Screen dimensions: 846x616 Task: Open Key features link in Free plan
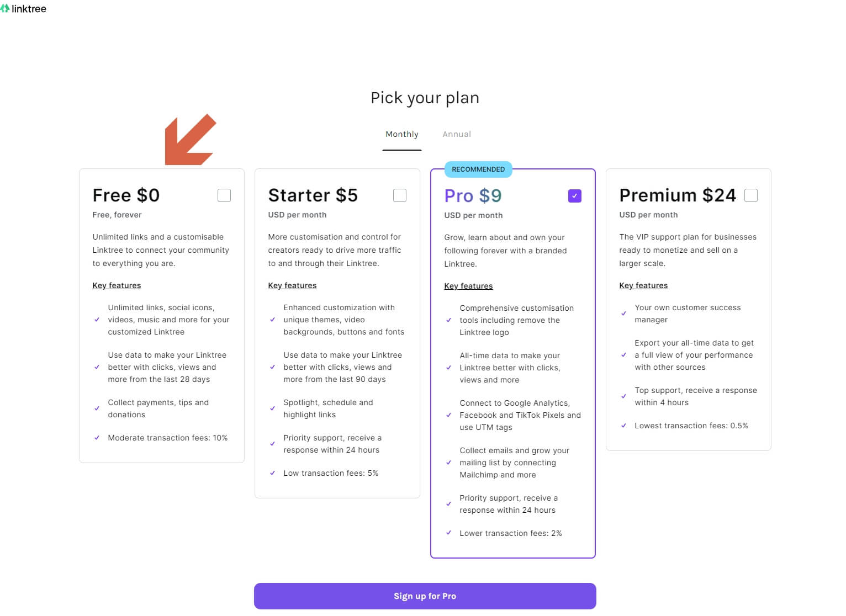tap(117, 285)
